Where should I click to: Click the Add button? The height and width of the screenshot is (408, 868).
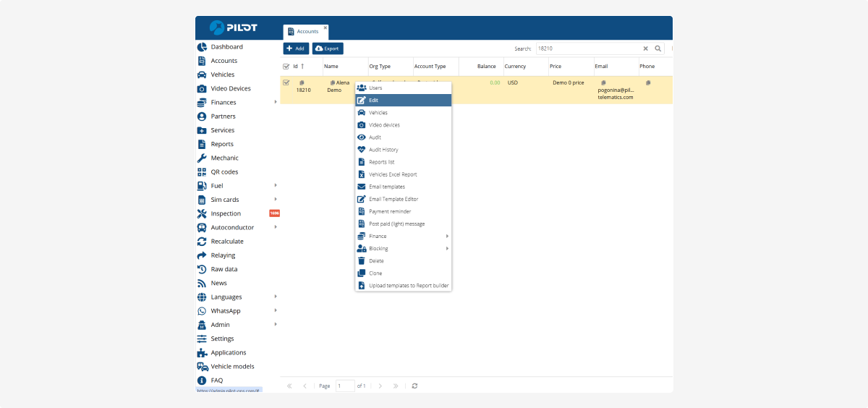pyautogui.click(x=296, y=48)
